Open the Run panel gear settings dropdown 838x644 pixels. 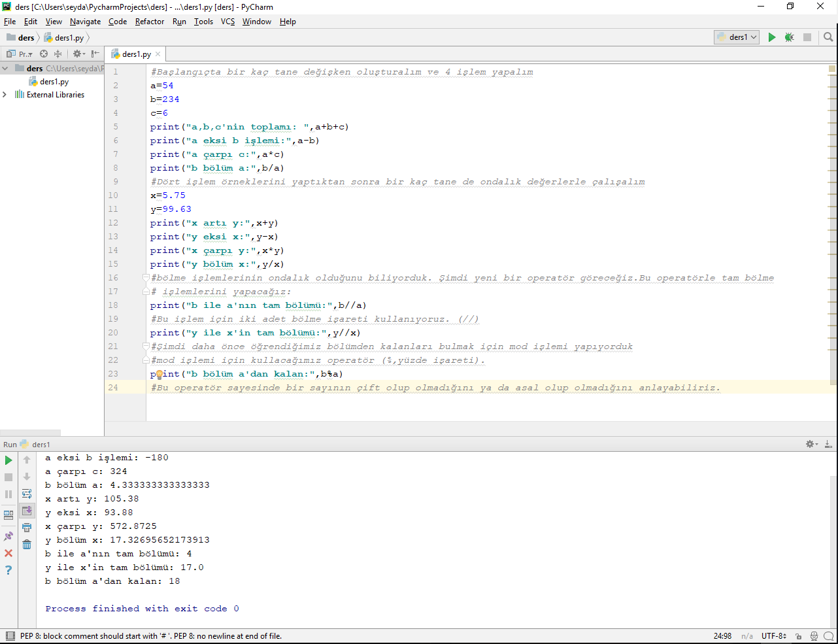click(812, 444)
